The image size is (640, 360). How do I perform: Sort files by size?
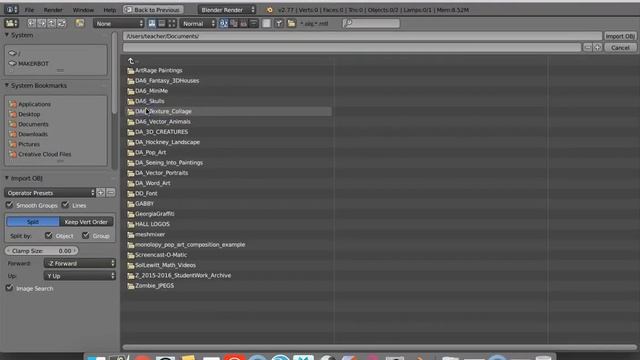[253, 23]
